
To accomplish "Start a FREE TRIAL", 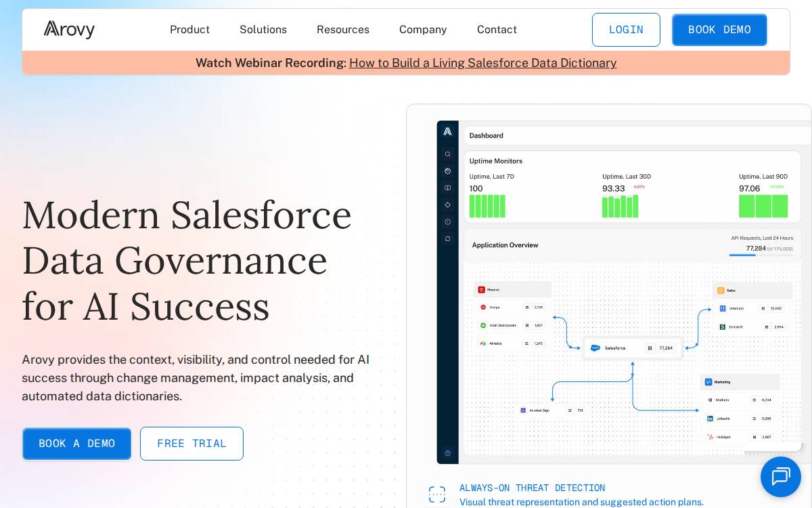I will 191,444.
